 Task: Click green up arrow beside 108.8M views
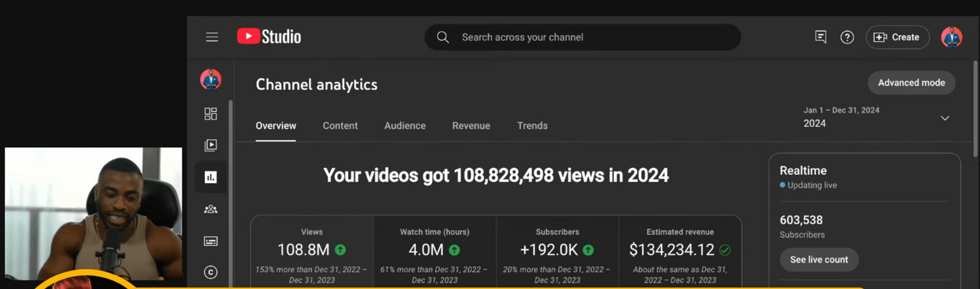click(340, 250)
